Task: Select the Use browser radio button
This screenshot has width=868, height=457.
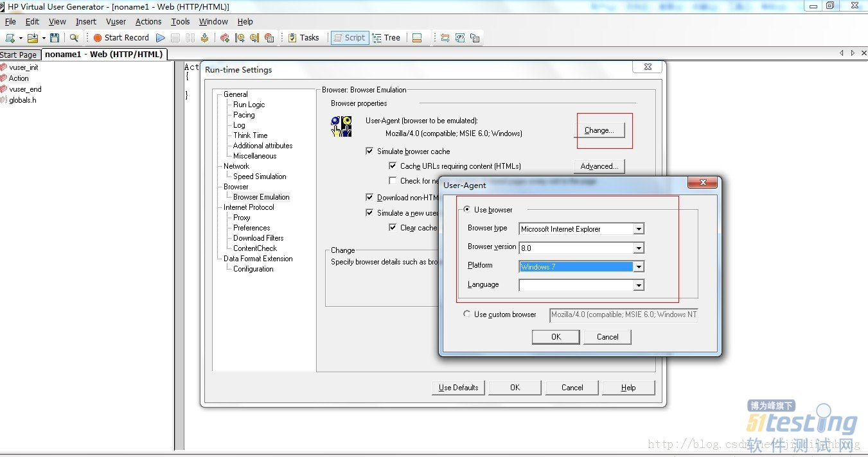Action: [467, 210]
